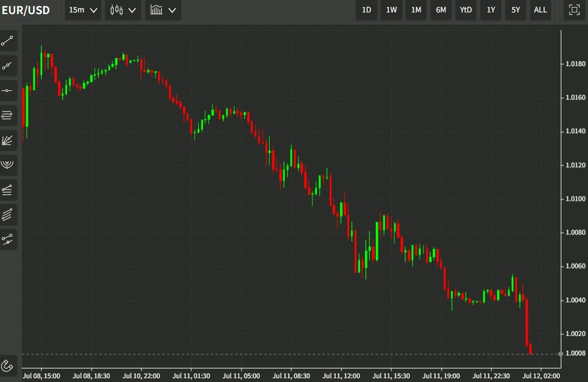Click the 1.0040 price axis label
The width and height of the screenshot is (588, 382).
(576, 300)
